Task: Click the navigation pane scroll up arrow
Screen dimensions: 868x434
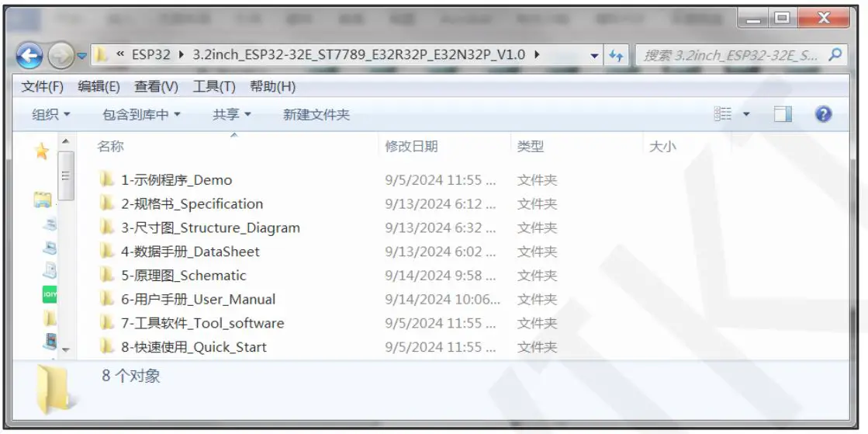Action: (x=66, y=142)
